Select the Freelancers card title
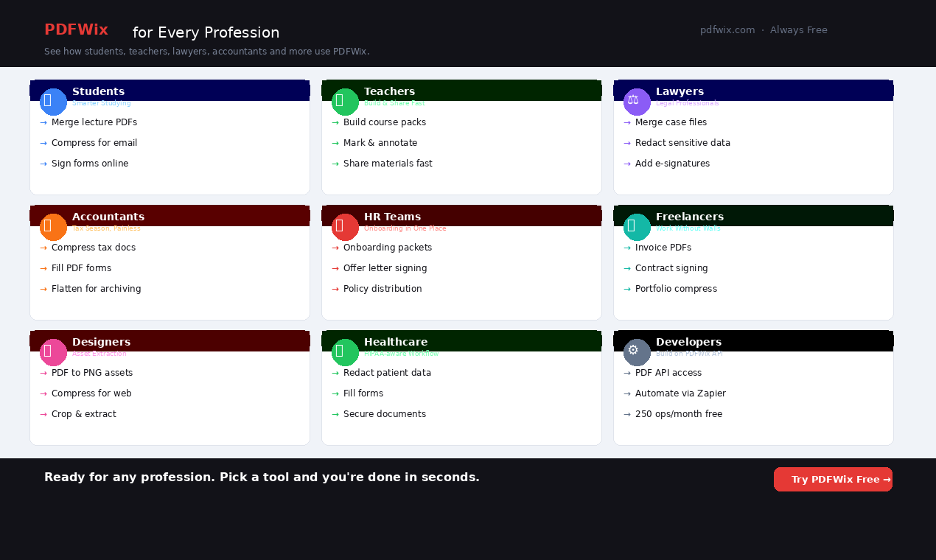Viewport: 936px width, 560px height. (x=690, y=217)
